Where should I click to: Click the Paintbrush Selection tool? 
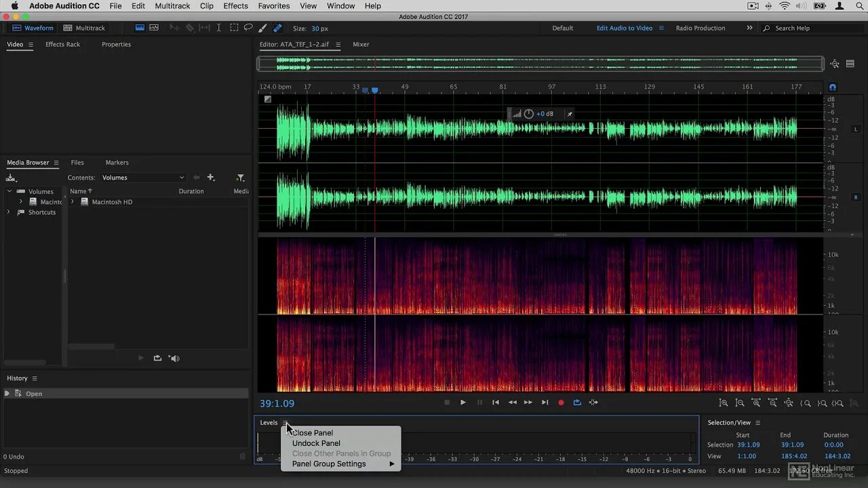[263, 28]
